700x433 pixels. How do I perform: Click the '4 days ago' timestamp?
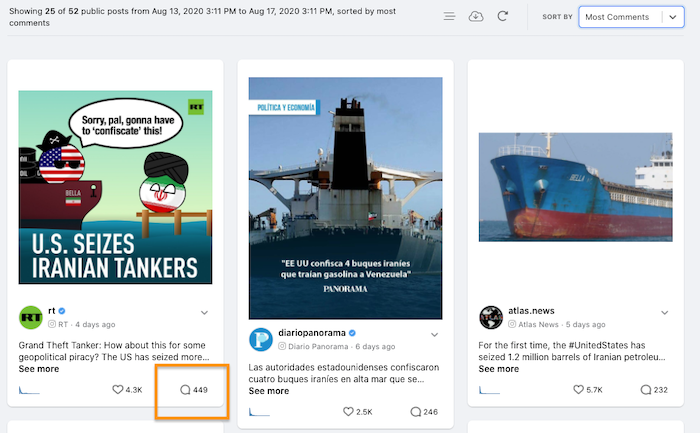(95, 325)
